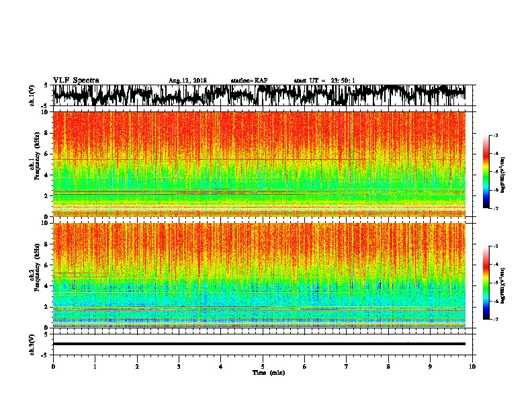
Task: Click the "-3" tick on ch.2 colorbar
Action: [495, 246]
